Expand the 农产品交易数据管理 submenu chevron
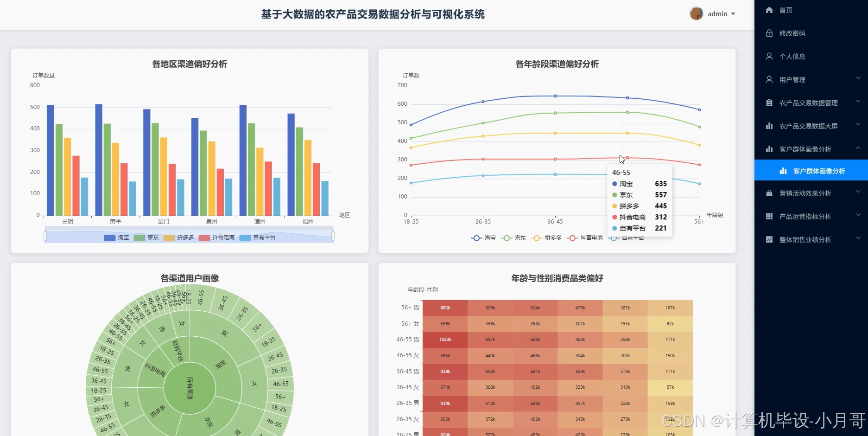The image size is (868, 436). tap(858, 101)
